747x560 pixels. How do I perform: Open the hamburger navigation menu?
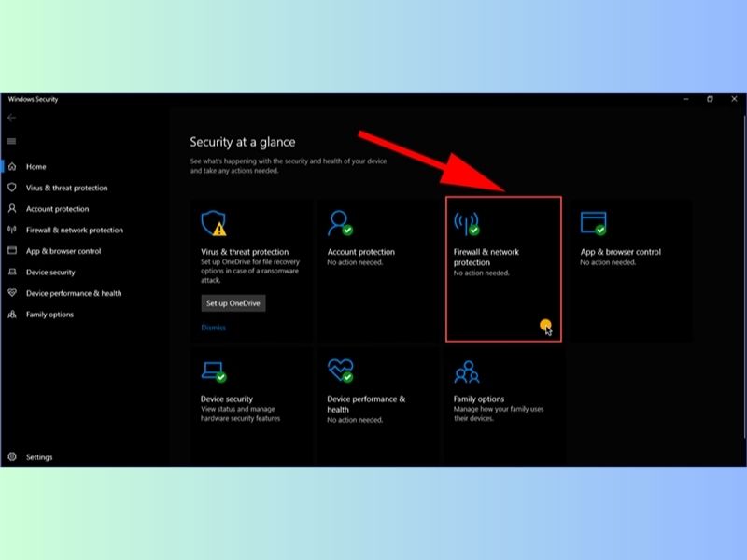coord(11,141)
